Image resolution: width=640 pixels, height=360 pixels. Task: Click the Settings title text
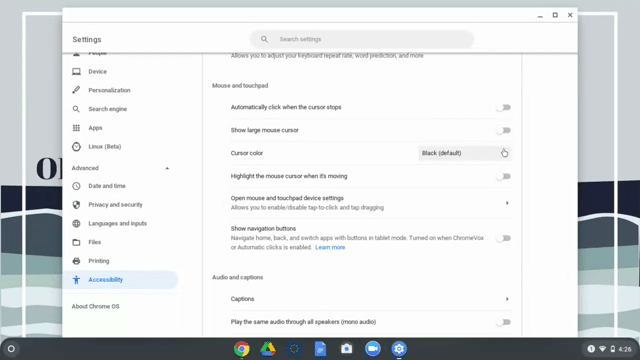coord(87,40)
